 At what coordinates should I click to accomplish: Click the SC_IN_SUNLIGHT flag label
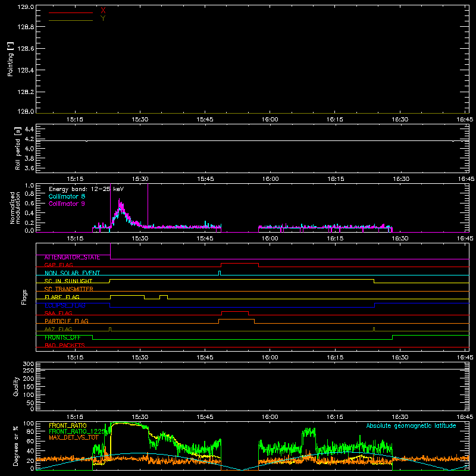tap(68, 281)
